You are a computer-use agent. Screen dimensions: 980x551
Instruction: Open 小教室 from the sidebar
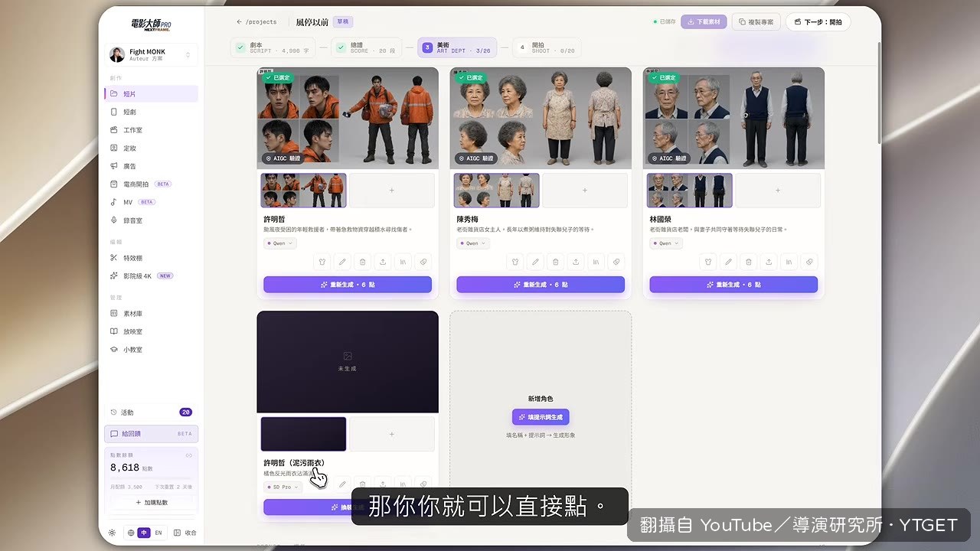click(x=151, y=350)
